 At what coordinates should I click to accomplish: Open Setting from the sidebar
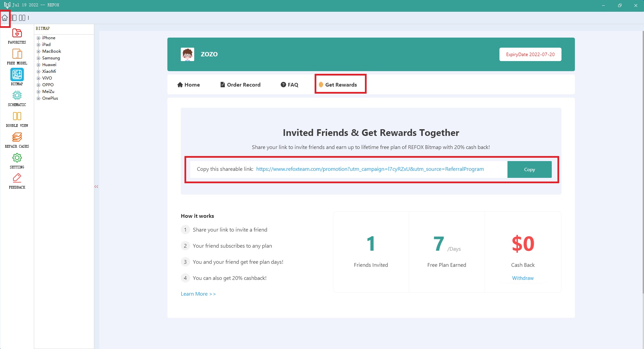point(17,161)
